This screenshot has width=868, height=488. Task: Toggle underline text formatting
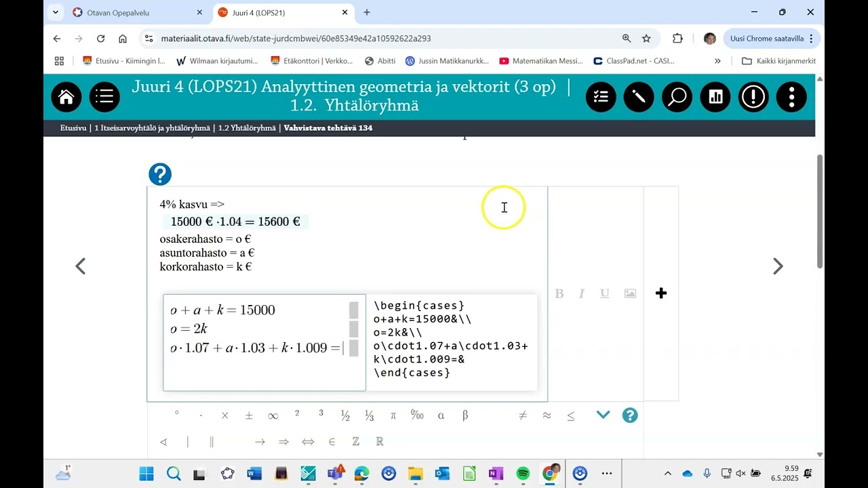[x=604, y=293]
